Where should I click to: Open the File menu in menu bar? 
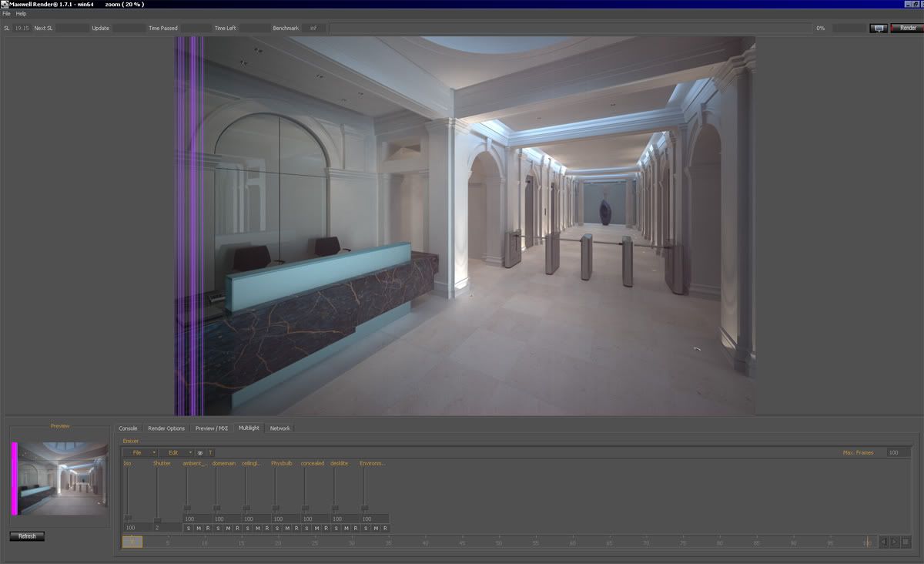tap(7, 14)
